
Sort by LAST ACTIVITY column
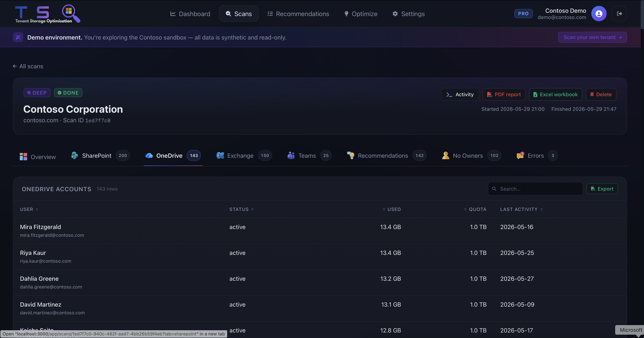pos(521,209)
